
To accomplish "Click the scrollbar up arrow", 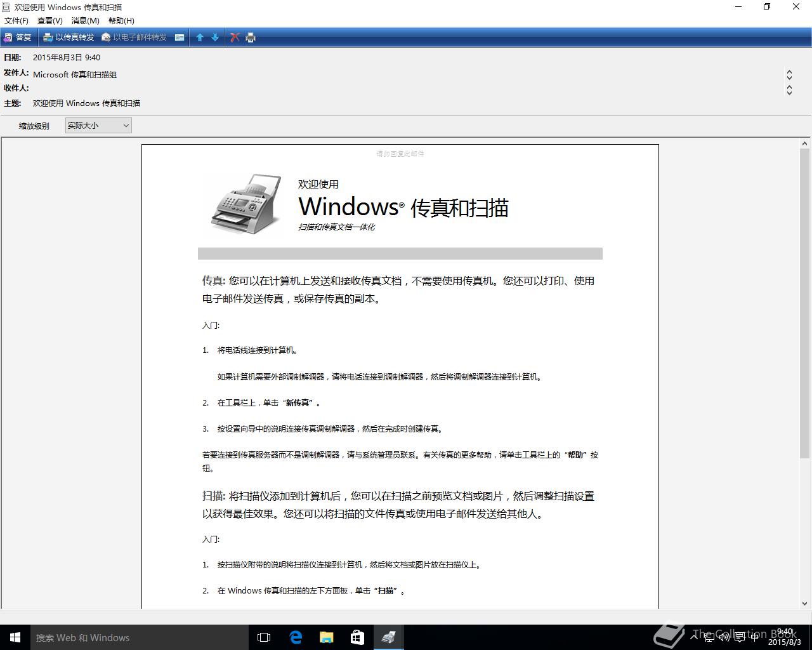I will [x=804, y=143].
